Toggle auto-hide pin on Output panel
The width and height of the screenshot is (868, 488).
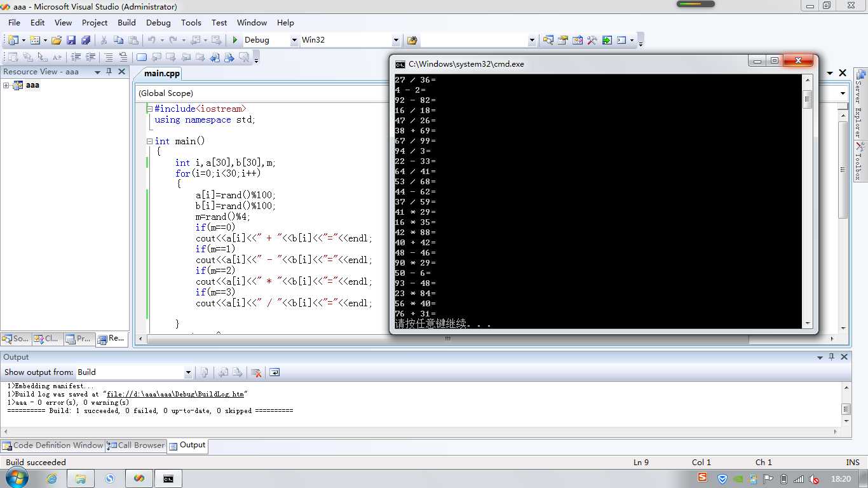pyautogui.click(x=832, y=357)
